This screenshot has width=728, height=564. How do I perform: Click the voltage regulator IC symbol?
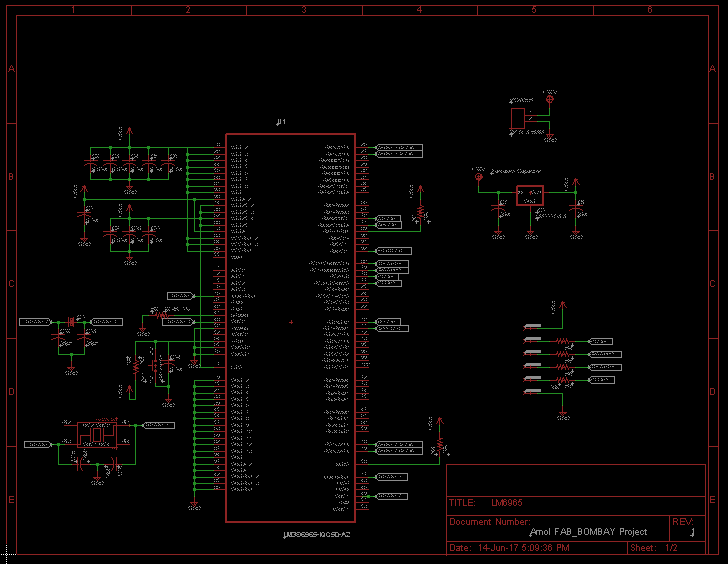[530, 195]
